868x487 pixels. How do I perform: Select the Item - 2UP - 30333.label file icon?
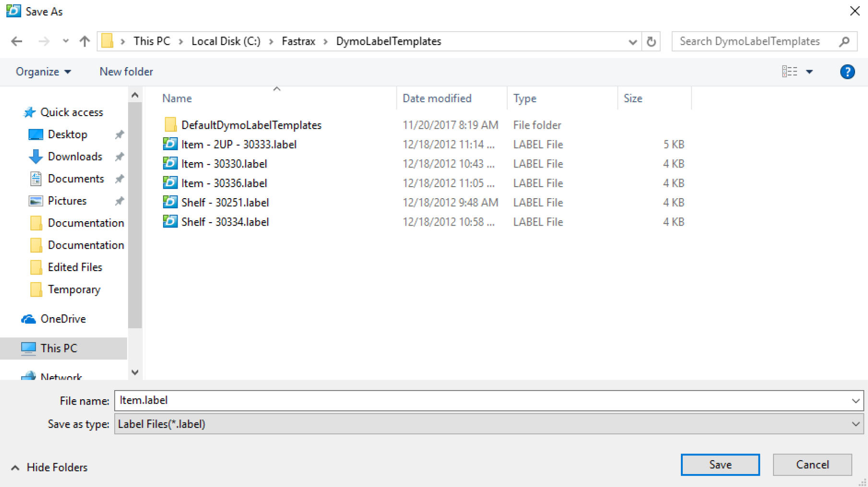click(170, 144)
